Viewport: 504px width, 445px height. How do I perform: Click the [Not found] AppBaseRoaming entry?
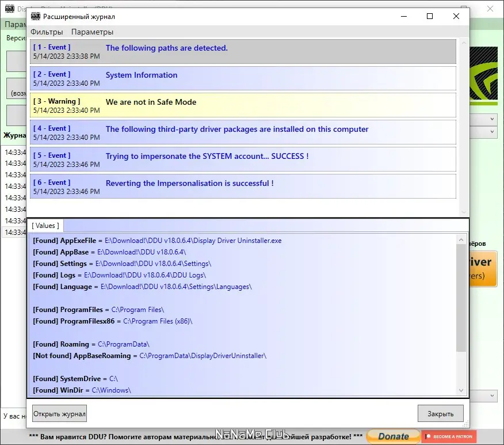click(150, 356)
